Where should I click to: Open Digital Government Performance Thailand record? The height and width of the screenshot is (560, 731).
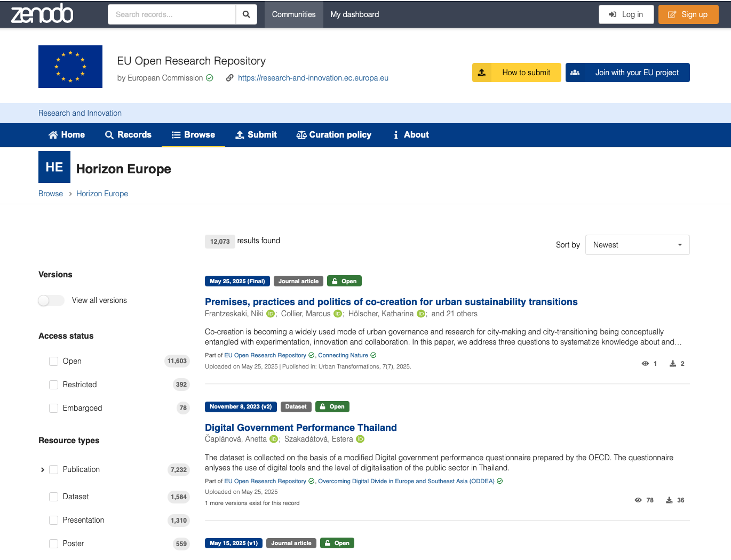tap(301, 428)
